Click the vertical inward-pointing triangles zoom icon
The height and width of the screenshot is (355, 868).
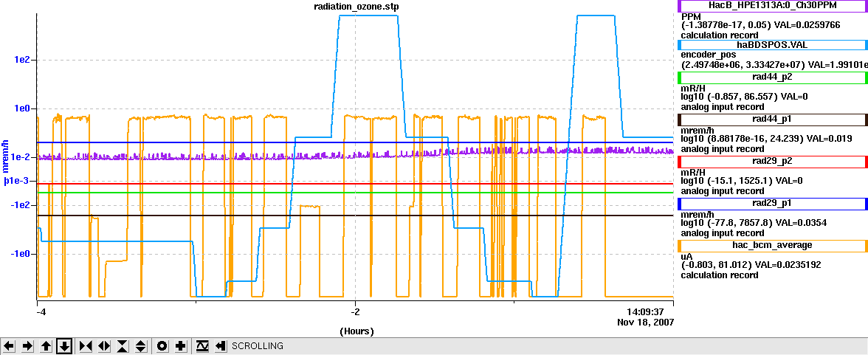click(123, 346)
